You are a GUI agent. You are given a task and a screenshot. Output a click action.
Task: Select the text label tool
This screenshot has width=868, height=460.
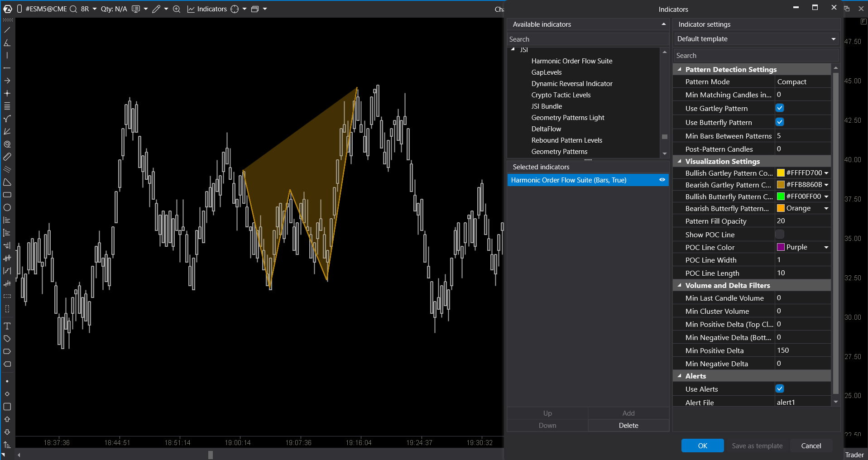coord(7,326)
